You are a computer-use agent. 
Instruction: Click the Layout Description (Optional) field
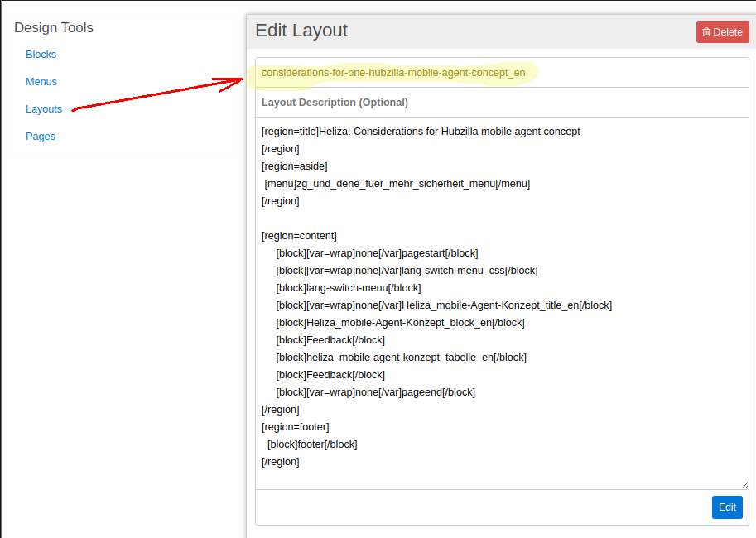click(x=502, y=103)
